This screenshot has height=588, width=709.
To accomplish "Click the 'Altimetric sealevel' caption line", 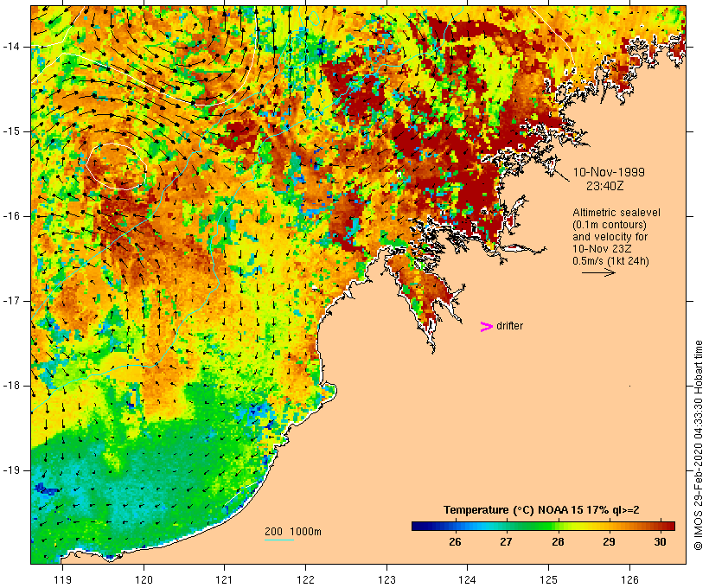I will point(616,213).
